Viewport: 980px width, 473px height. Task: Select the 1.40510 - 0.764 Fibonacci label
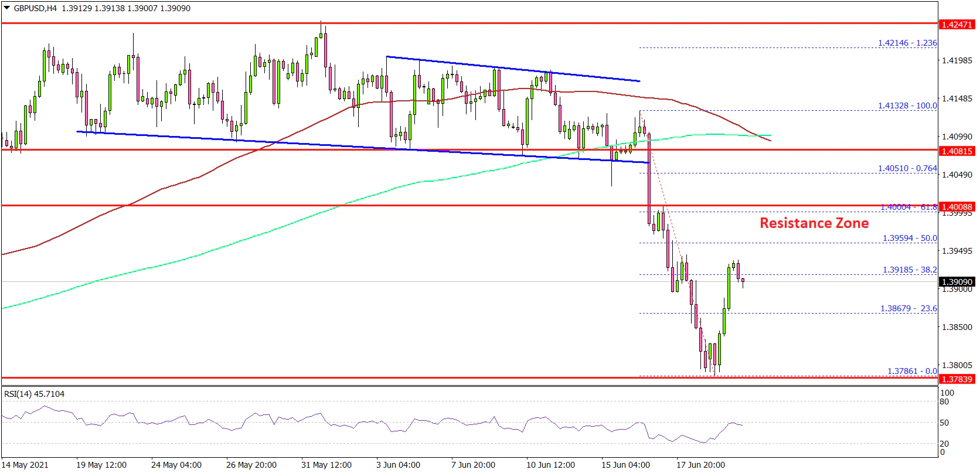coord(907,169)
